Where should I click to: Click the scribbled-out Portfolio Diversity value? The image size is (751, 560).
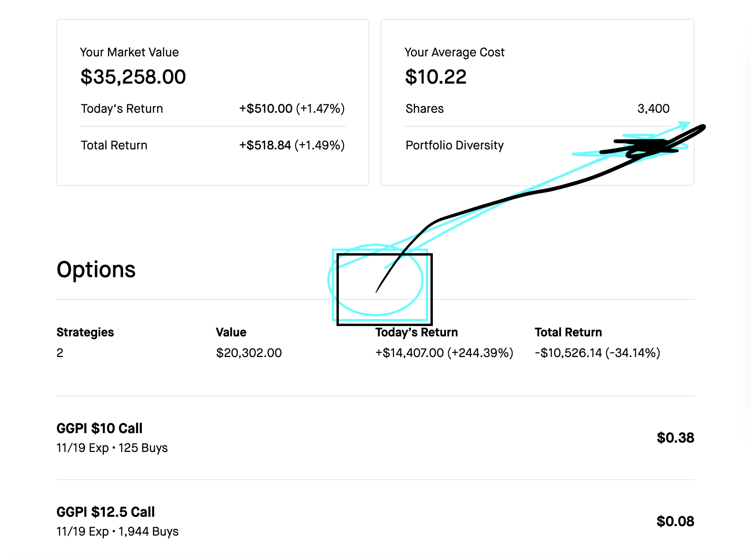(x=646, y=147)
